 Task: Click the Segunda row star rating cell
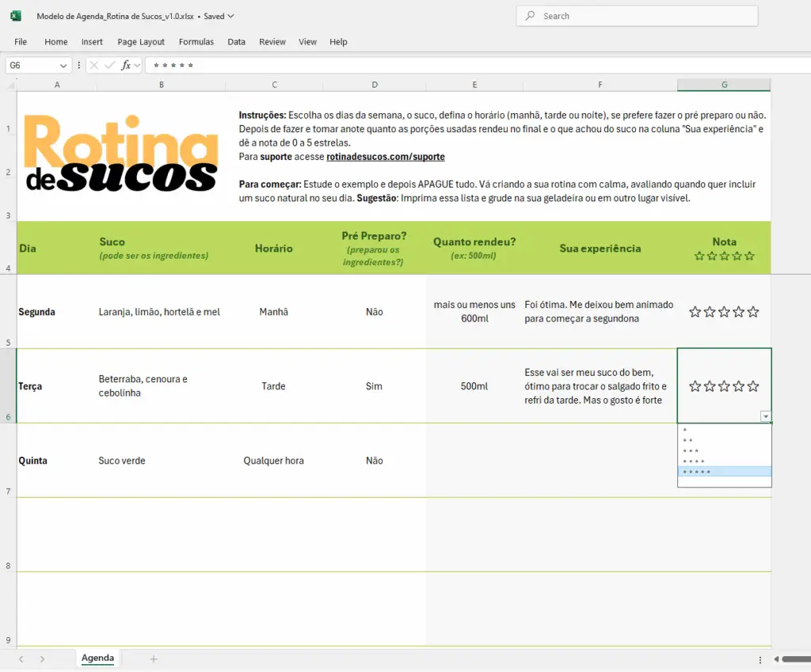724,312
